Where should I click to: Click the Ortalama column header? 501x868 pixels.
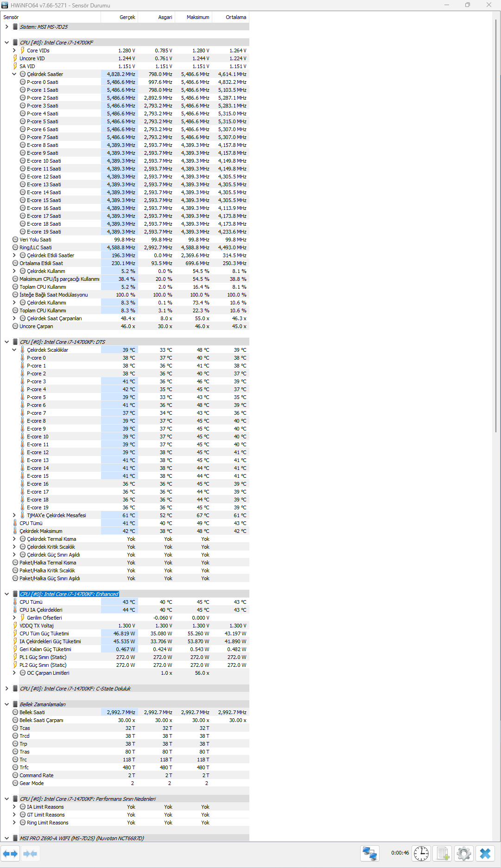coord(230,17)
